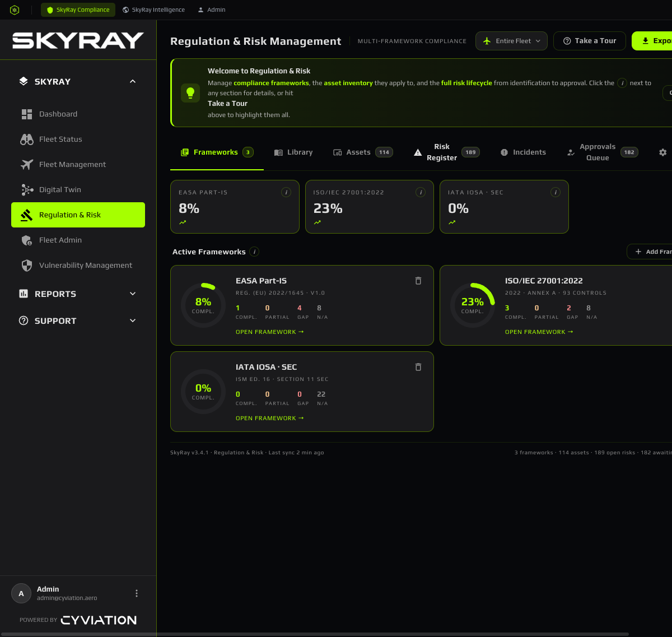This screenshot has height=637, width=672.
Task: Select the Incidents tab
Action: 523,152
